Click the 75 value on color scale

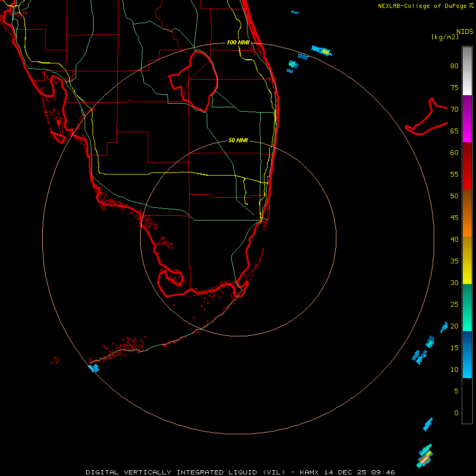click(x=454, y=88)
